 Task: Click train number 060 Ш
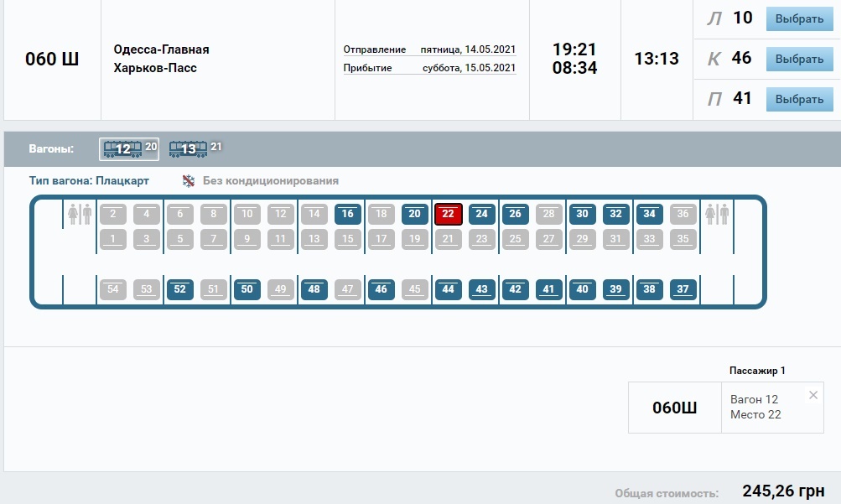click(x=52, y=60)
